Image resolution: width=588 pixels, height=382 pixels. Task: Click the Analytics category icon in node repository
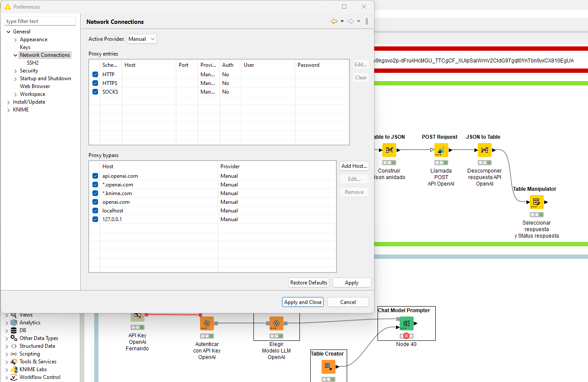pyautogui.click(x=14, y=323)
